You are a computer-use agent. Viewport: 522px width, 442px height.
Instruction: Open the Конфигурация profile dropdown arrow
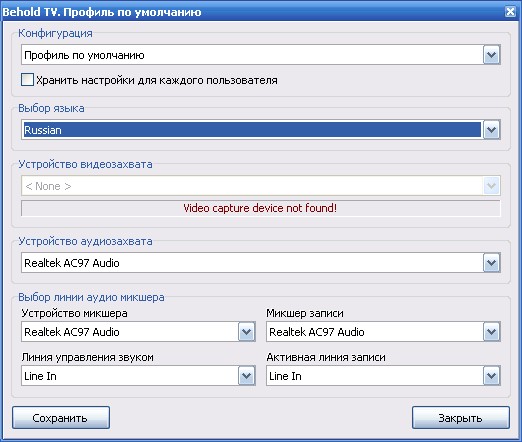pos(491,55)
